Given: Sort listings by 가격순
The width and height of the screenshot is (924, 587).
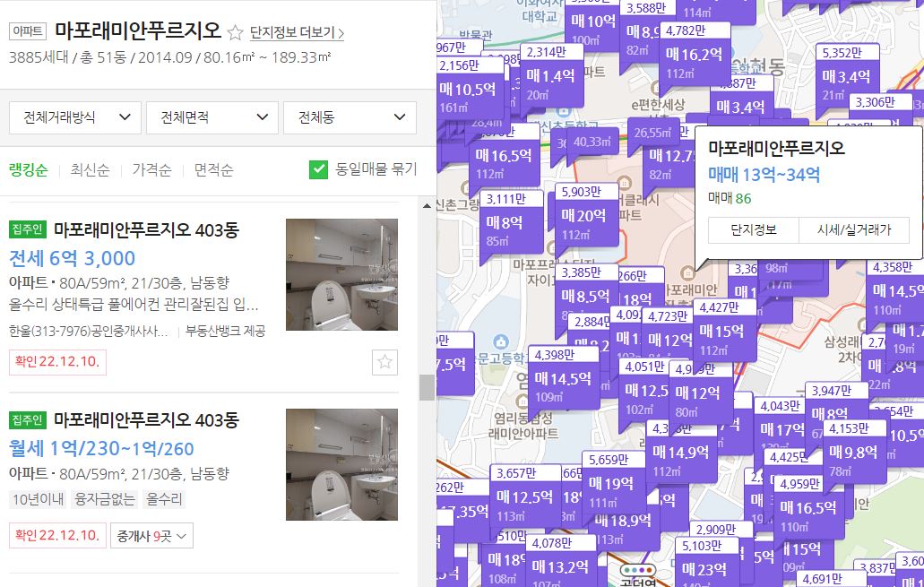Looking at the screenshot, I should tap(151, 169).
